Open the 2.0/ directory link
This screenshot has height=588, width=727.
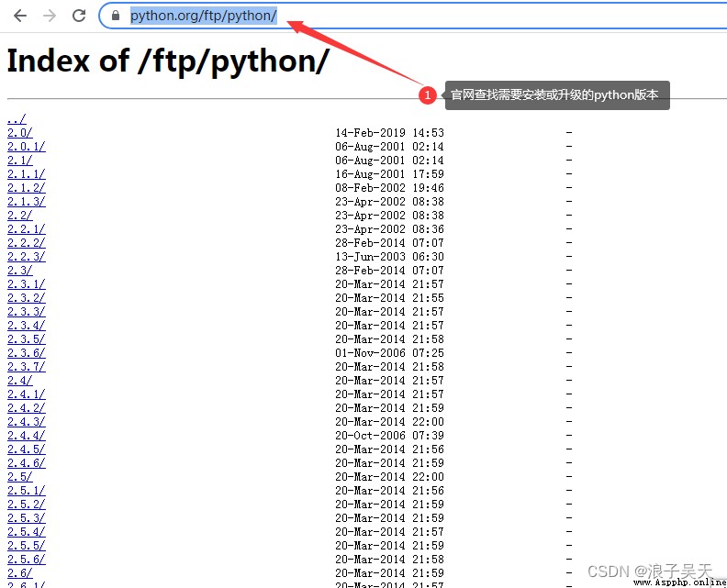pos(20,133)
